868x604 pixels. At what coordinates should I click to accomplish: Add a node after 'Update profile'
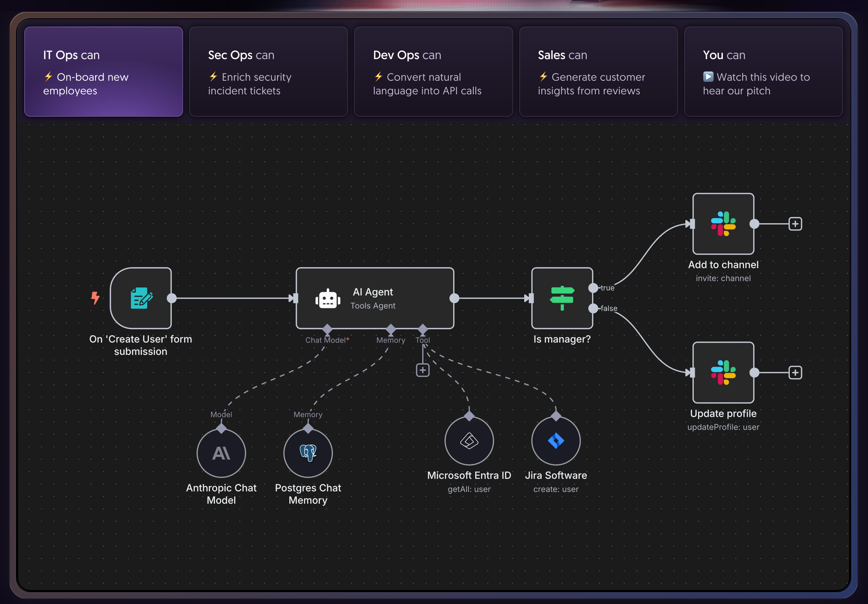tap(795, 372)
